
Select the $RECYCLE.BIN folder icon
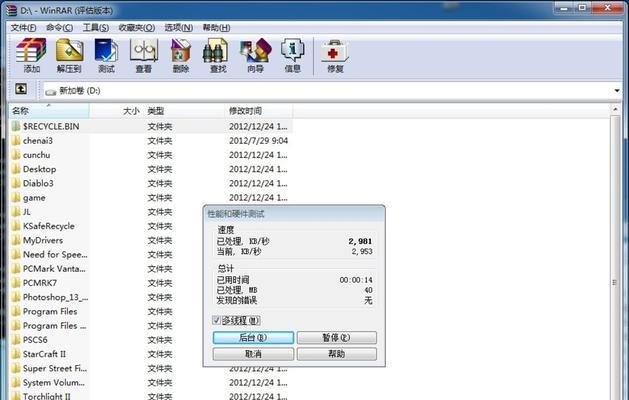point(16,126)
